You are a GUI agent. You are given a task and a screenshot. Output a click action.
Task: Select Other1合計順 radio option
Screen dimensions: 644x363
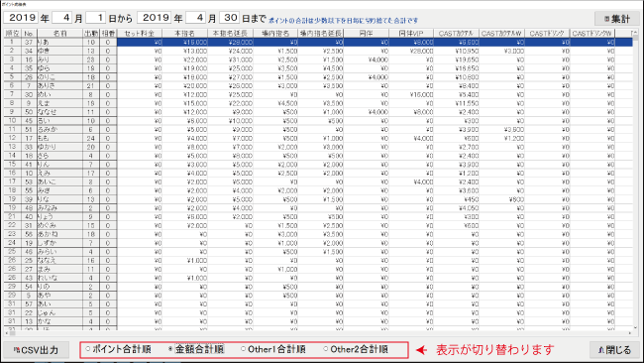[273, 349]
